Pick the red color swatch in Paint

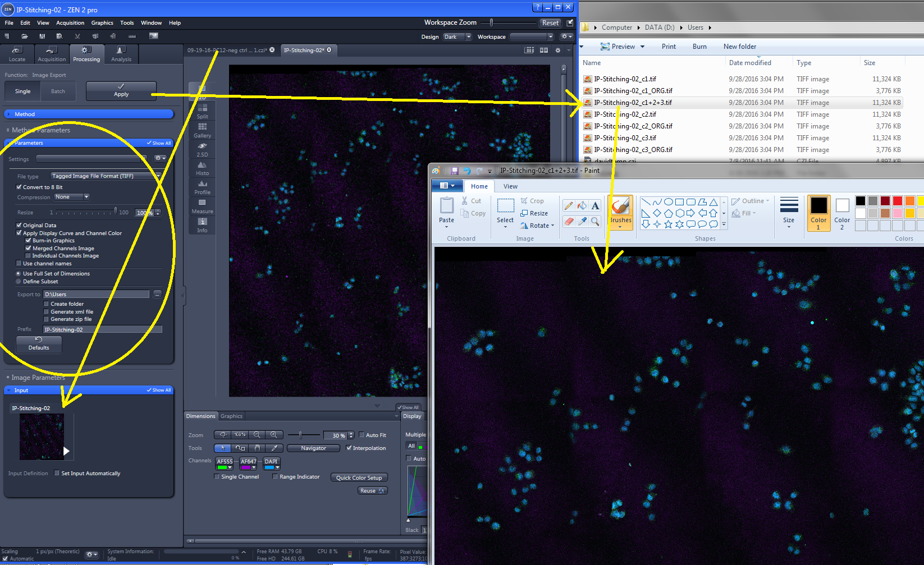(x=897, y=201)
